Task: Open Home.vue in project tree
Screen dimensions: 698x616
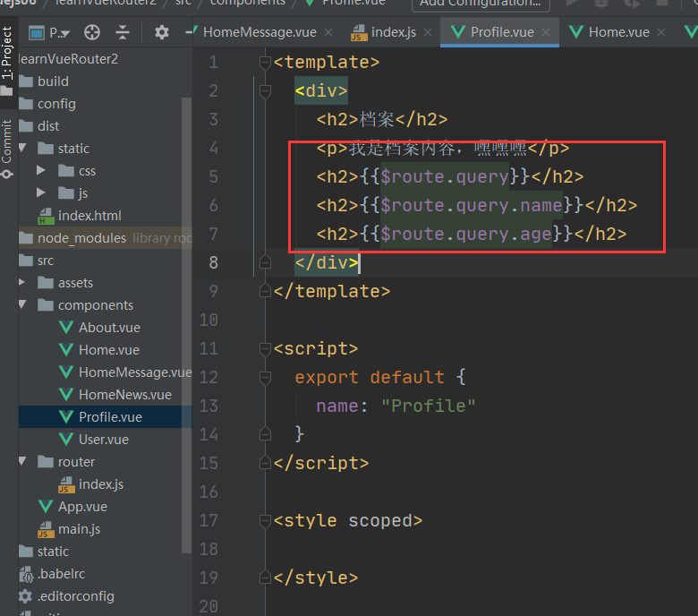Action: pos(109,350)
